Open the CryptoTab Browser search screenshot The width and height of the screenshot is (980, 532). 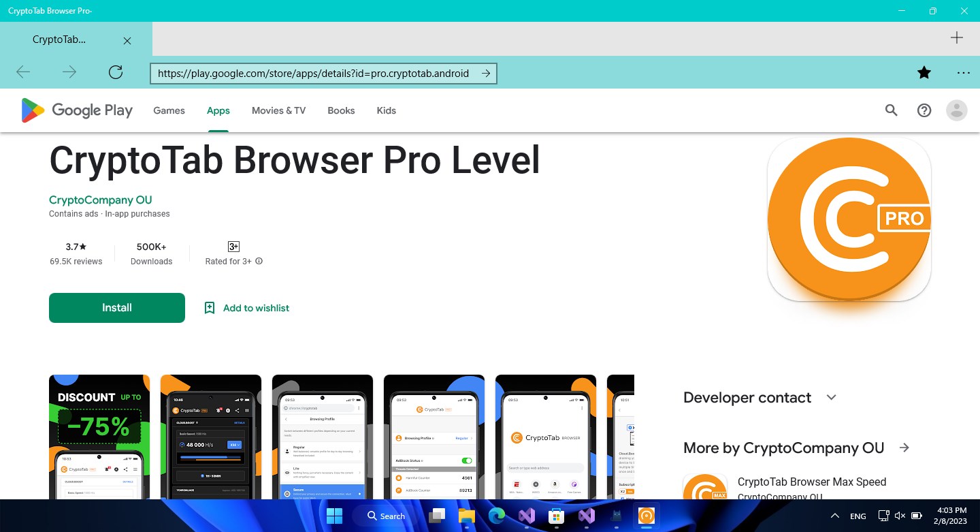coord(546,437)
